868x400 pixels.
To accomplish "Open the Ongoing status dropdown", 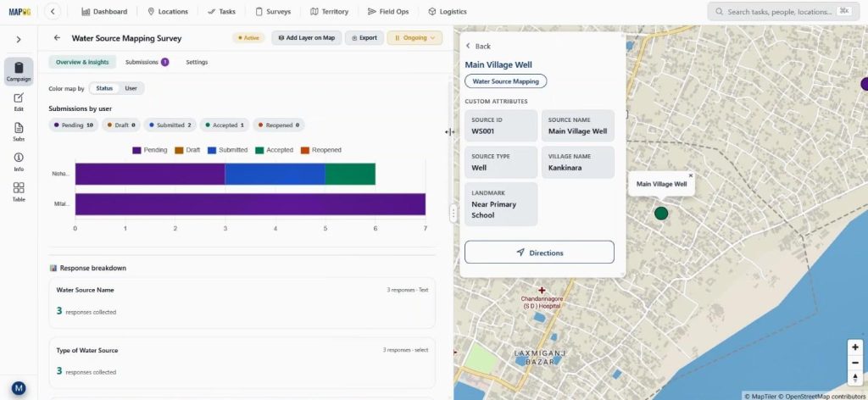I will pos(415,37).
